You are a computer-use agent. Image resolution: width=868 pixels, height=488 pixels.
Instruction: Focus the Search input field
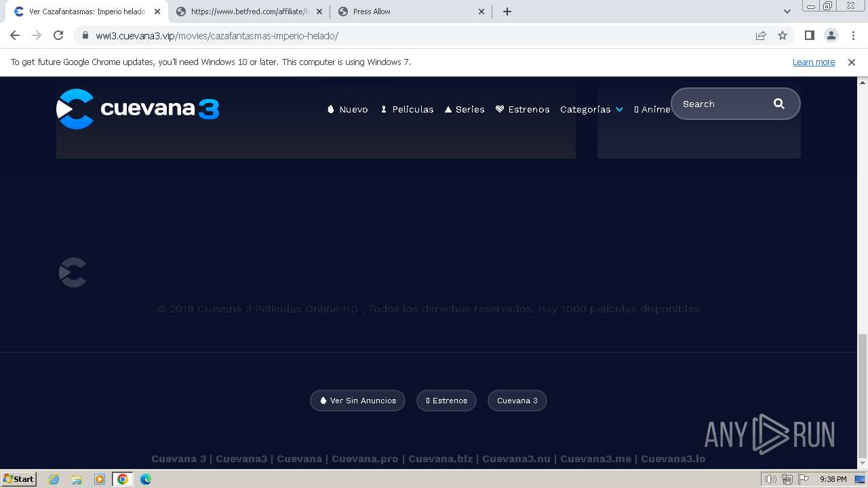pyautogui.click(x=724, y=104)
